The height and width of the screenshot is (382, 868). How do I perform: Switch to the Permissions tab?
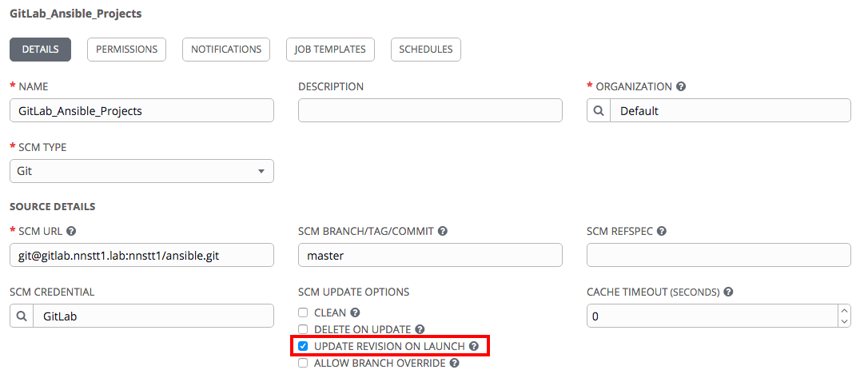[x=126, y=50]
